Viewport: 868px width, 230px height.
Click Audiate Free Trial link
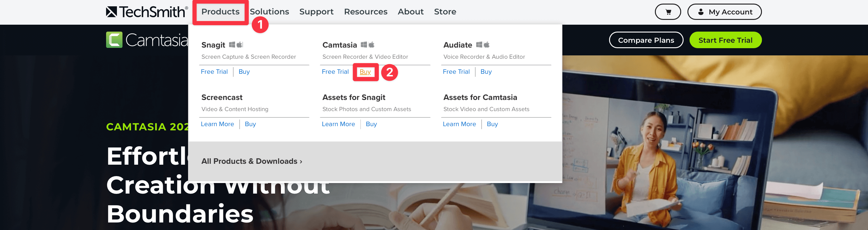(456, 72)
